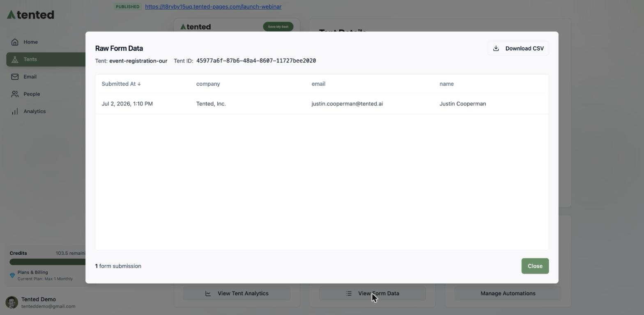
Task: Click the name column header
Action: click(446, 84)
